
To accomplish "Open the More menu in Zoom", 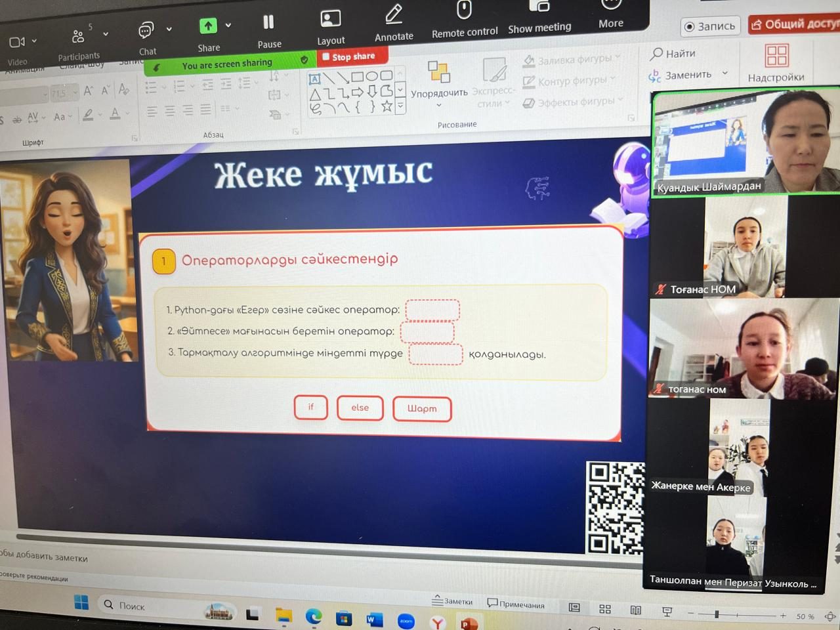I will coord(610,7).
